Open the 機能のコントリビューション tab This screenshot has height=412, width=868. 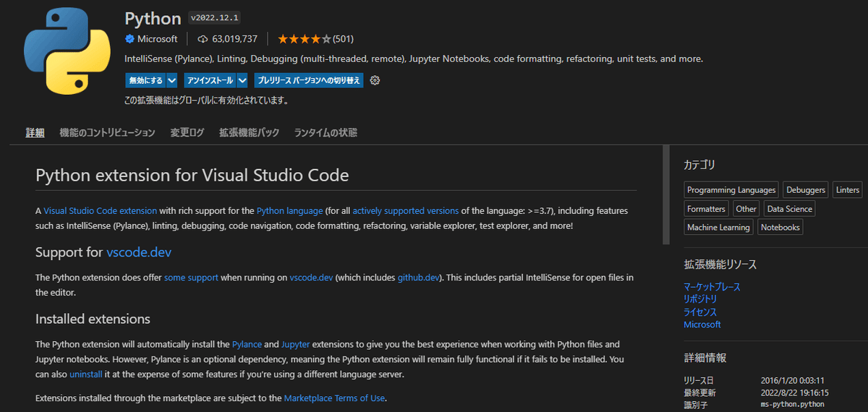pyautogui.click(x=107, y=133)
